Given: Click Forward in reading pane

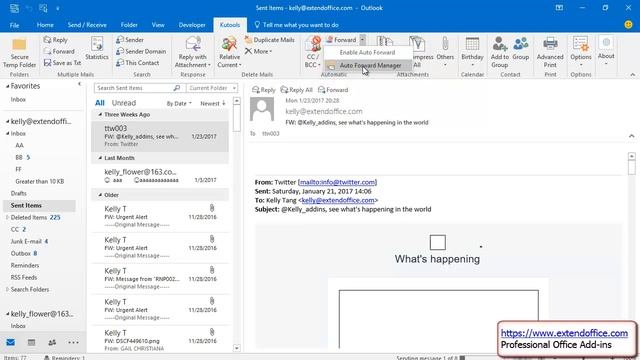Looking at the screenshot, I should 333,90.
